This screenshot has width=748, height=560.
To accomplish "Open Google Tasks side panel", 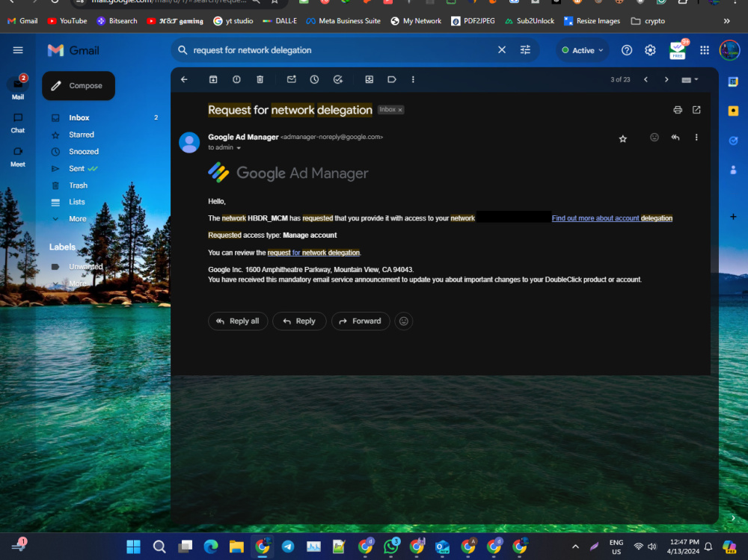I will (x=733, y=141).
